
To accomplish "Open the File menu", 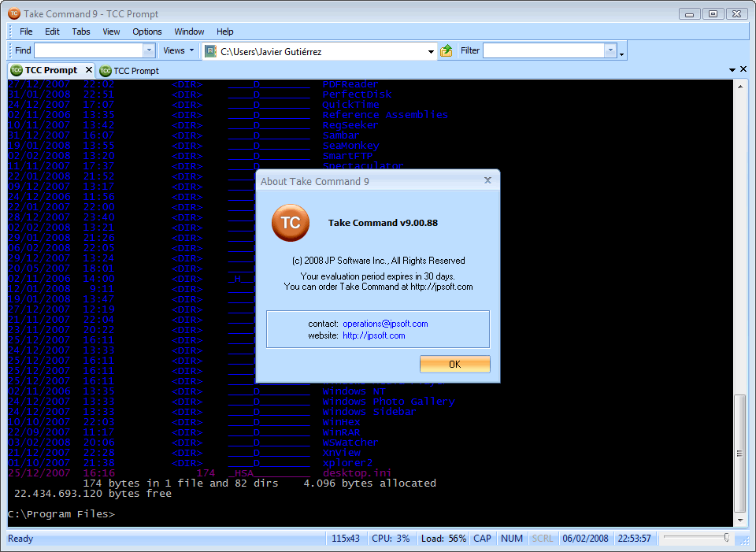I will click(x=26, y=31).
